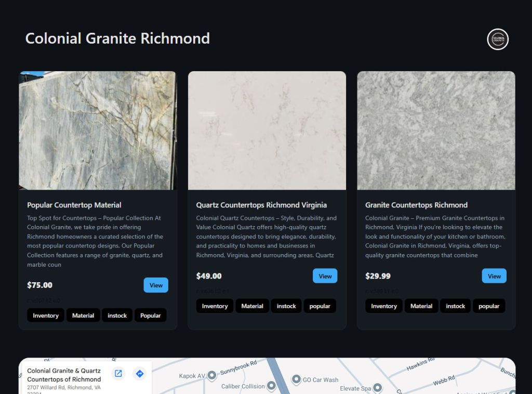Open the Popular Countertop Material slab image
Viewport: 532px width, 394px height.
tap(98, 130)
